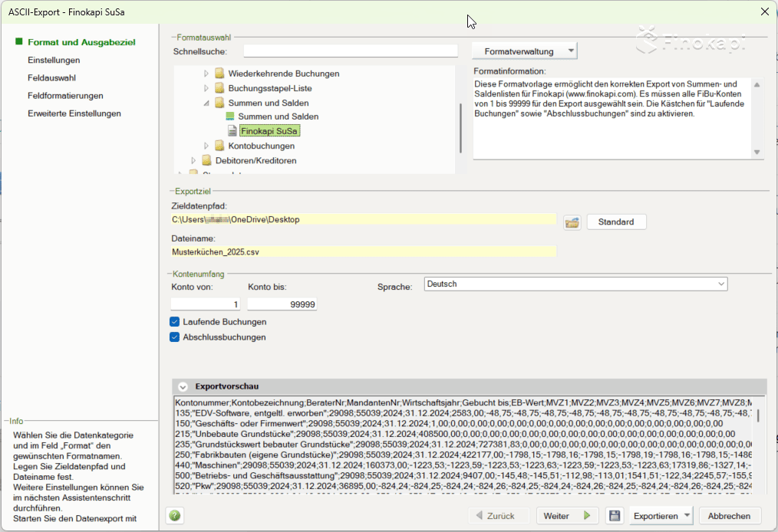This screenshot has width=778, height=532.
Task: Click the Formatinformation scroll-up arrow
Action: tap(757, 85)
